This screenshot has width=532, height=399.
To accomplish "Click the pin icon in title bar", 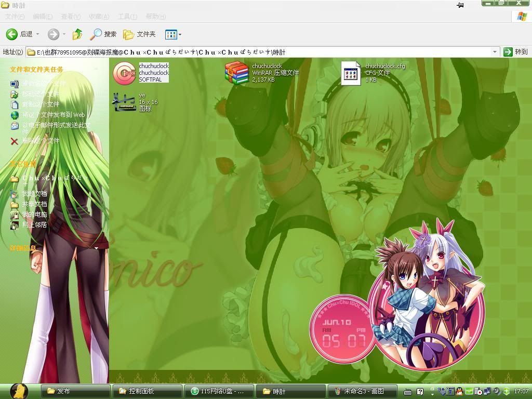I will (x=460, y=5).
